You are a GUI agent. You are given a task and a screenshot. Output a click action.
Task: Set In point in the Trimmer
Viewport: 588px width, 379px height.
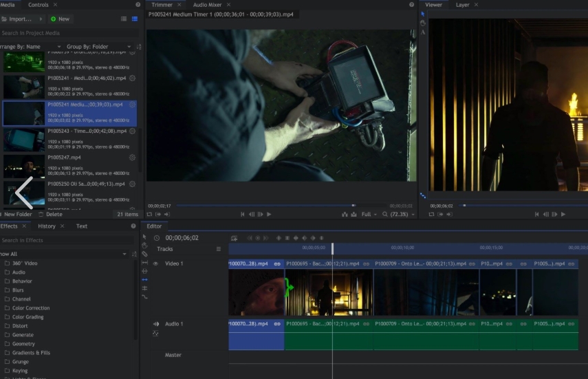tap(158, 215)
